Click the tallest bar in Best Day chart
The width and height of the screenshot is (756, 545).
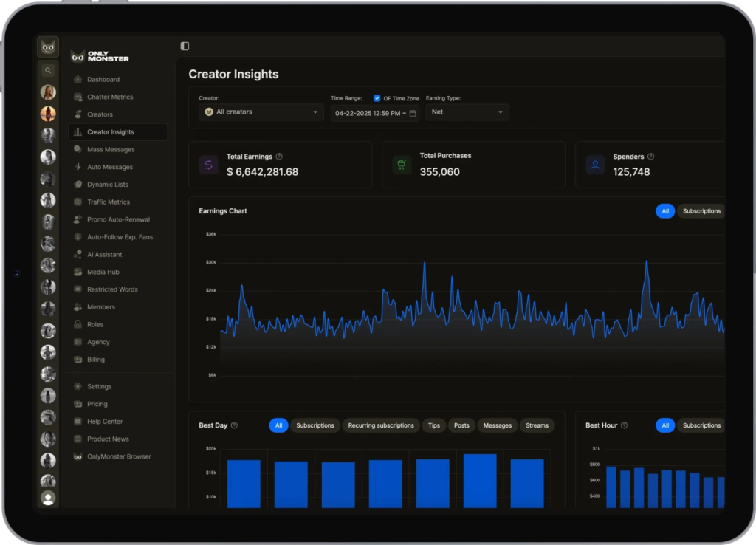480,480
